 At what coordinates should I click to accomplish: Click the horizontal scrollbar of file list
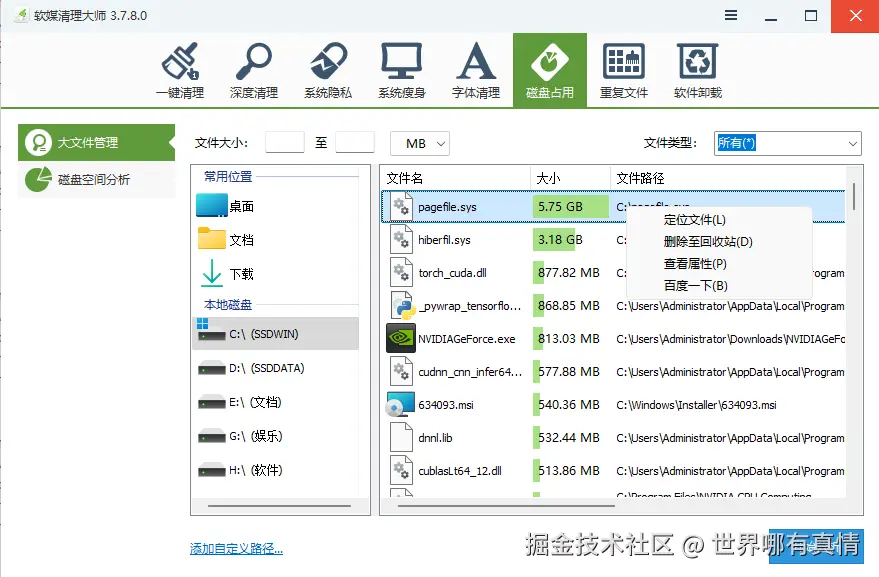tap(506, 505)
